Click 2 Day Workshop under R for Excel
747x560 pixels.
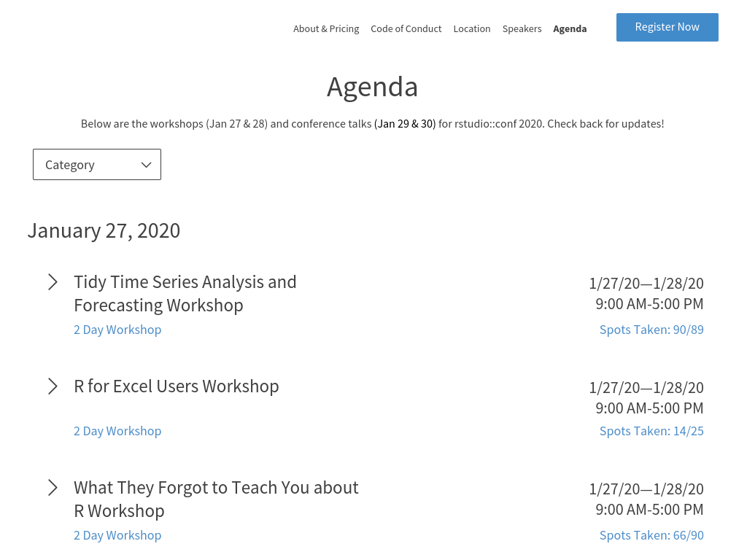[117, 431]
